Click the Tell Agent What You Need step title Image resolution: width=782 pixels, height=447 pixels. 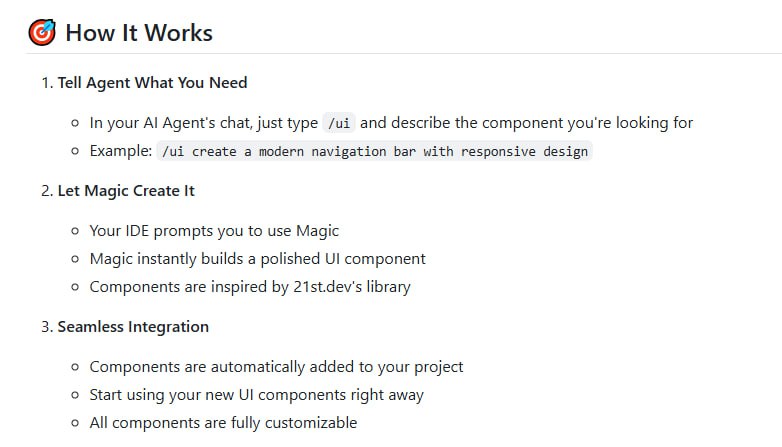tap(152, 82)
